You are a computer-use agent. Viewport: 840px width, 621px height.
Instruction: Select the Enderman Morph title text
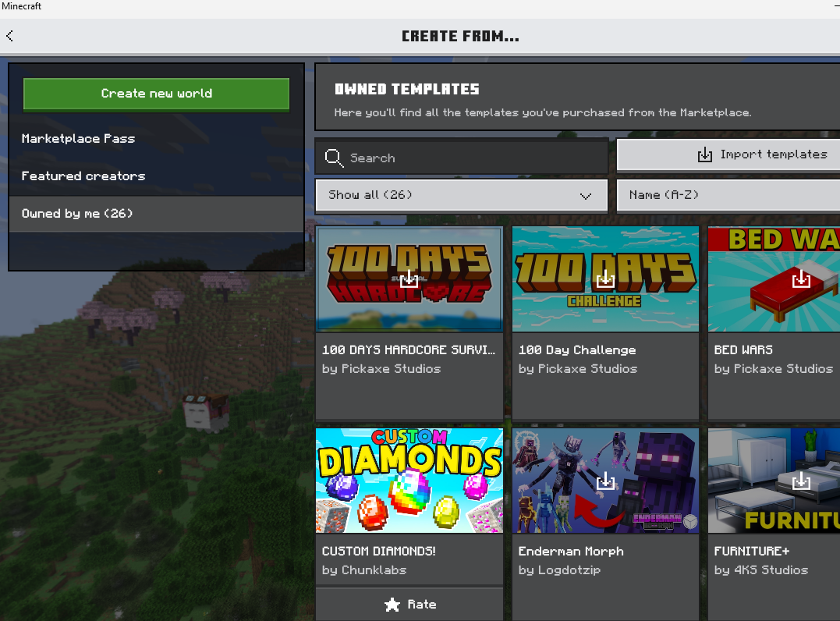coord(571,552)
